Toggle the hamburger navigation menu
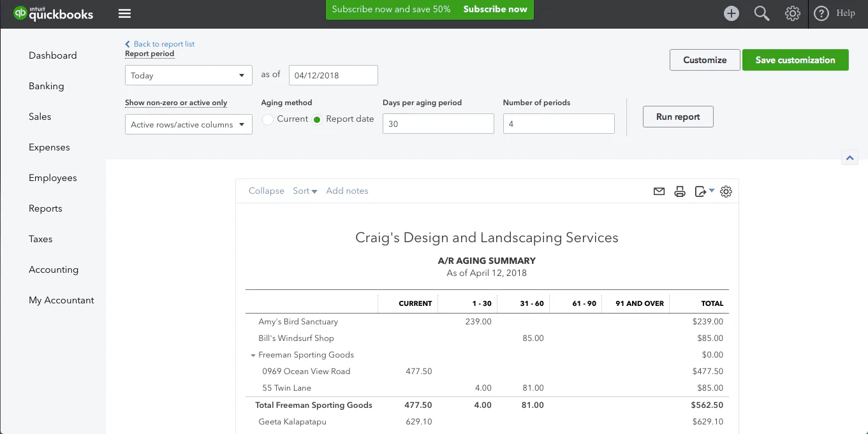Viewport: 868px width, 434px height. click(x=125, y=13)
